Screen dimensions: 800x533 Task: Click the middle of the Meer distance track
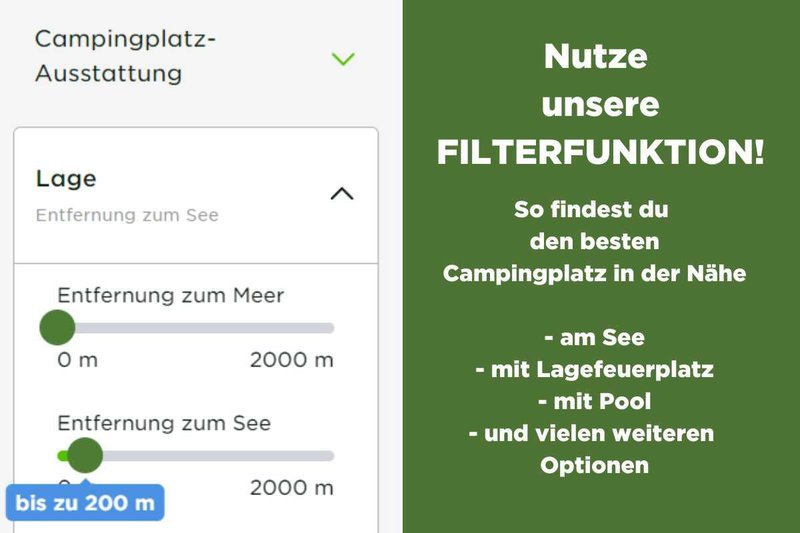pyautogui.click(x=195, y=328)
